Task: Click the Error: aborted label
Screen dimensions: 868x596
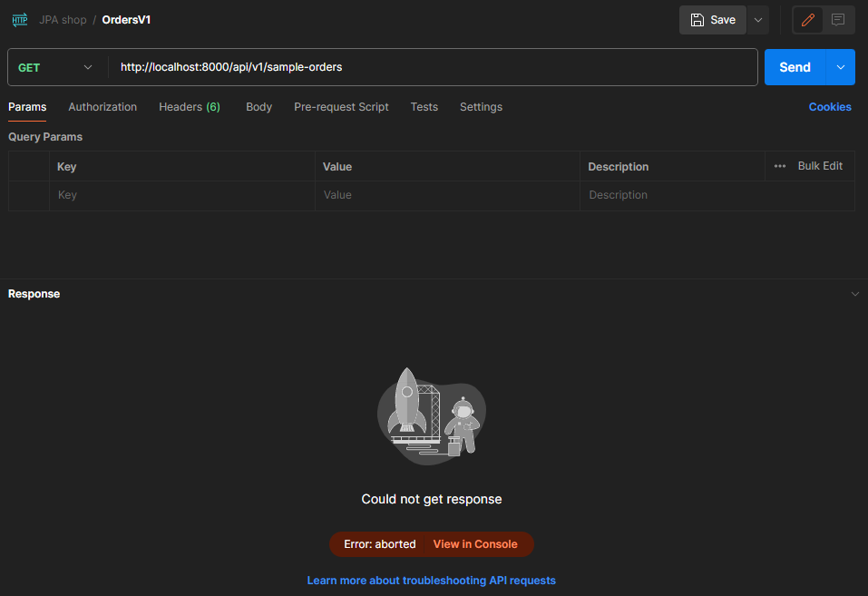Action: click(x=380, y=544)
